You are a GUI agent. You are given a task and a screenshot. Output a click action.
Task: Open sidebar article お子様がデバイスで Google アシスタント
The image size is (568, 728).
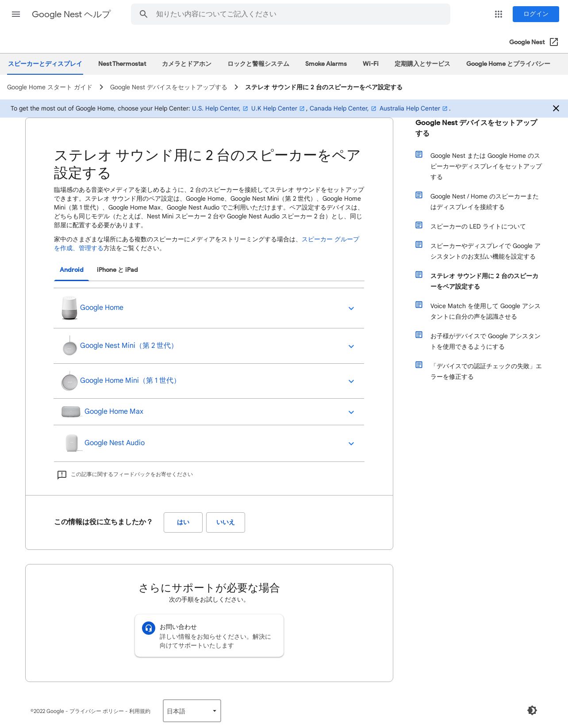(485, 341)
